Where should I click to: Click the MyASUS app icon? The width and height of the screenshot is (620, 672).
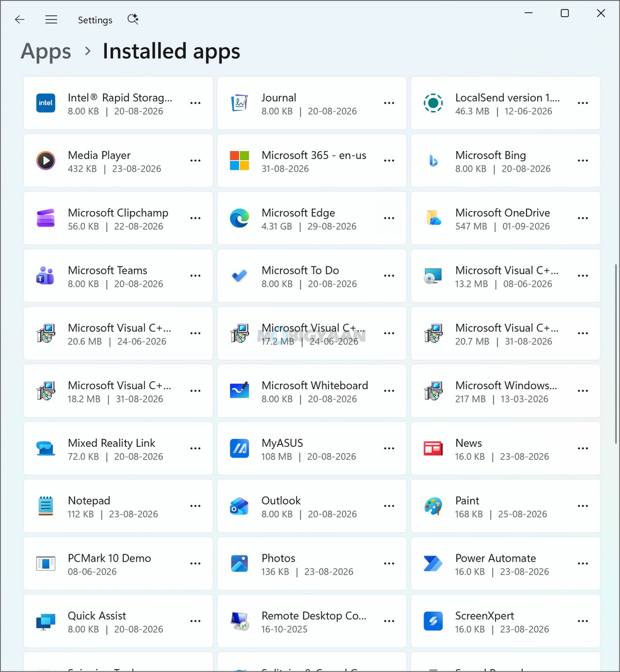[239, 449]
